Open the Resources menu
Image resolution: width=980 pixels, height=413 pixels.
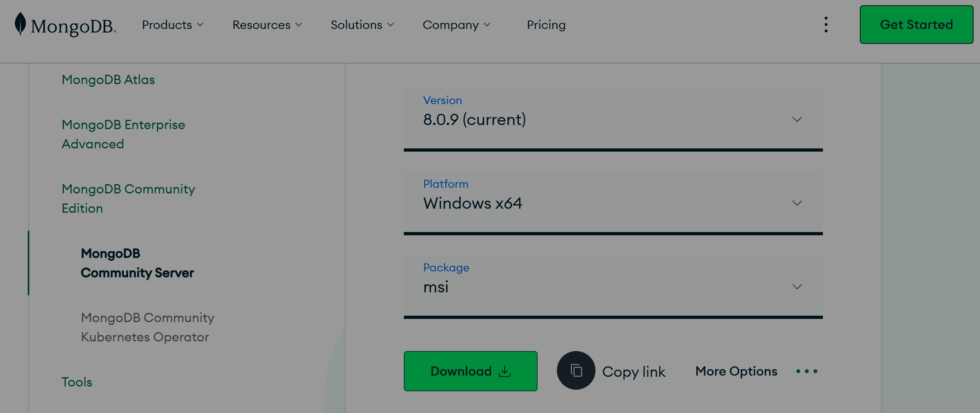tap(267, 25)
